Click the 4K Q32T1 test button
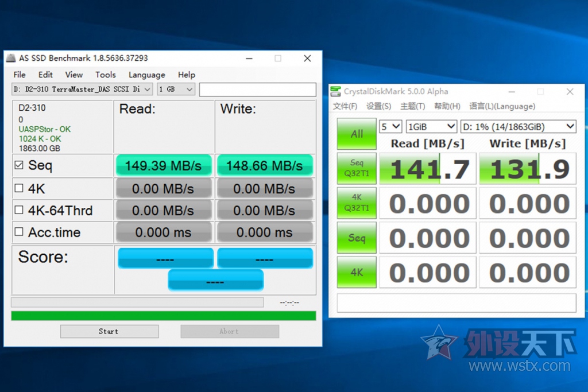The height and width of the screenshot is (392, 588). click(x=357, y=203)
